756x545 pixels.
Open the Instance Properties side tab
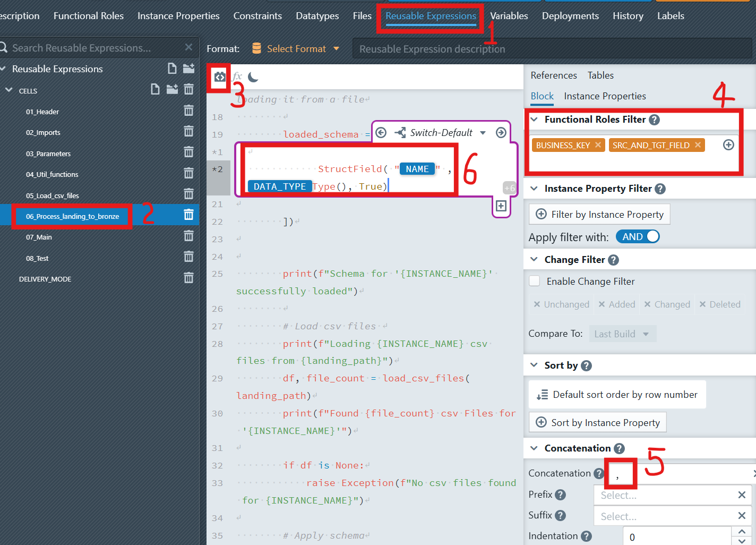(605, 96)
